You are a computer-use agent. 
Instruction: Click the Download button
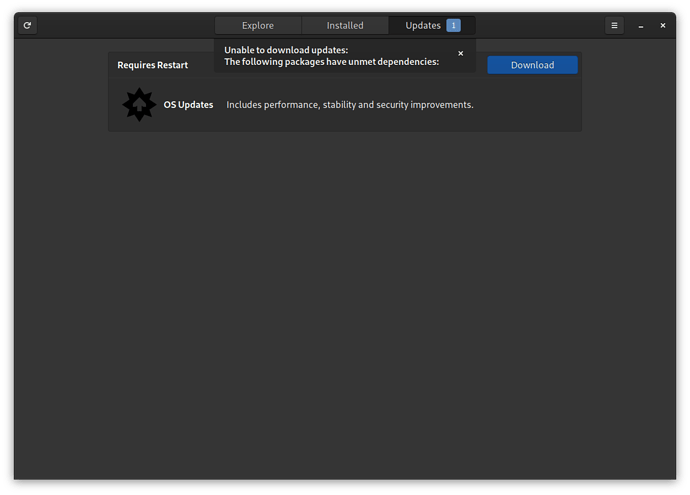tap(532, 65)
